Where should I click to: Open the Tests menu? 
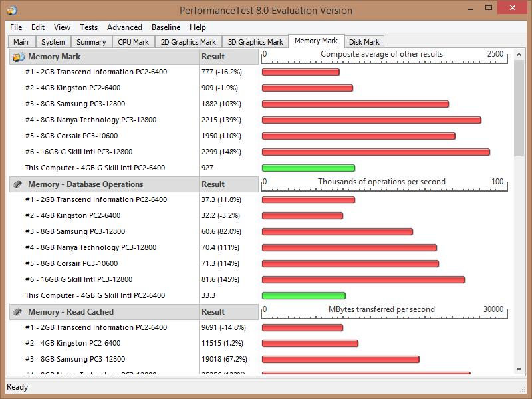pos(88,27)
